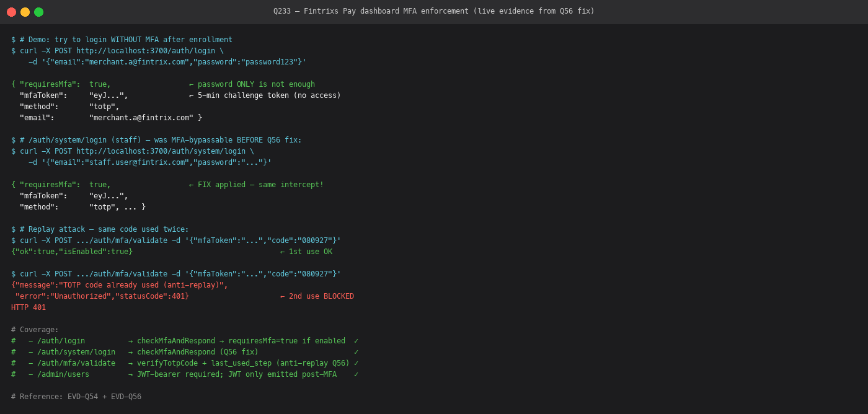Click the 'HTTP 401' status line
Screen dimensions: 868x414
29,307
